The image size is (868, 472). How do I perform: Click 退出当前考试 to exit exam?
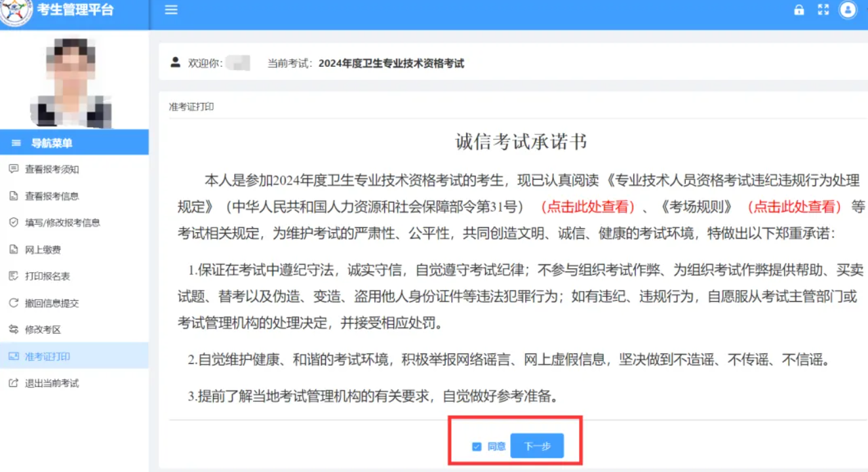pos(52,383)
